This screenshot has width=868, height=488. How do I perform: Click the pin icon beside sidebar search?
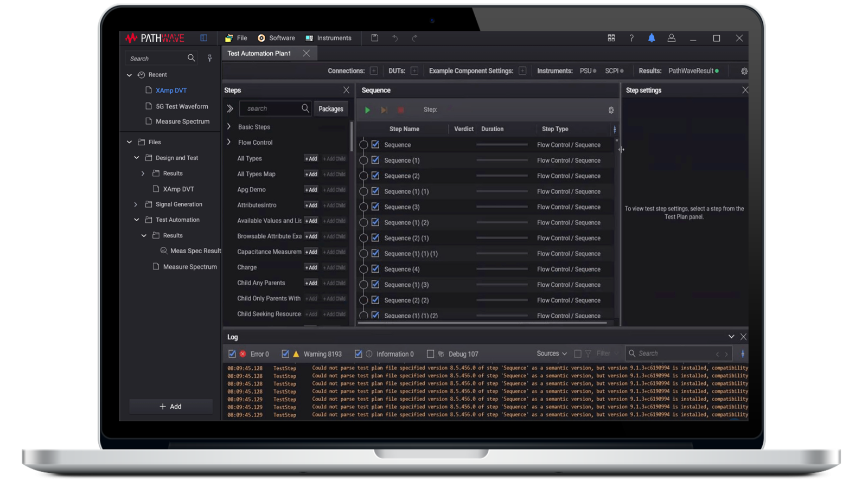coord(209,59)
